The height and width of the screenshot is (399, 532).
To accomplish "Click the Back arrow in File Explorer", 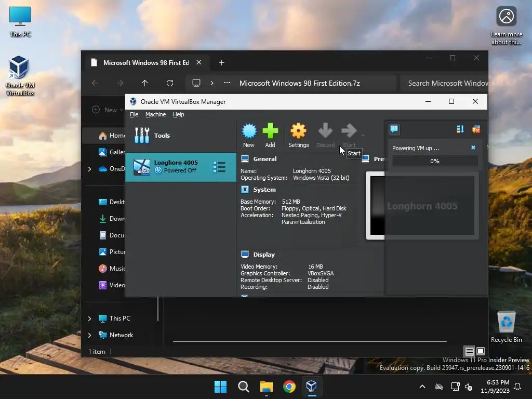I will point(95,83).
